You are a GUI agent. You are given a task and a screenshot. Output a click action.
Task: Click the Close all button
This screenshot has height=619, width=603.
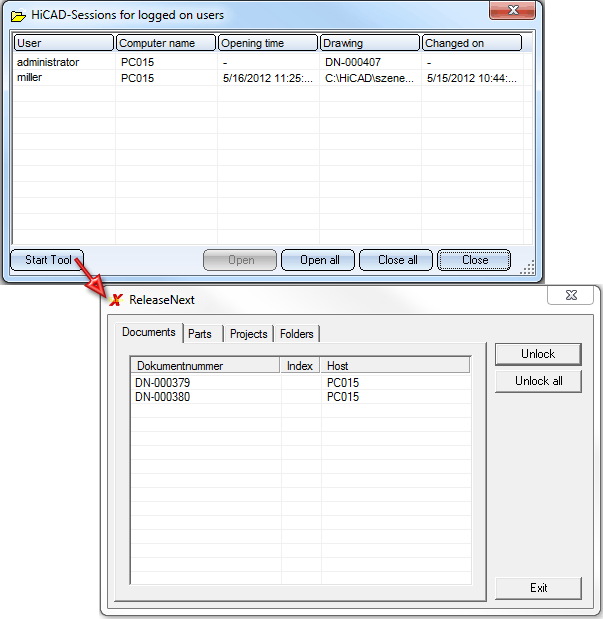pyautogui.click(x=396, y=260)
